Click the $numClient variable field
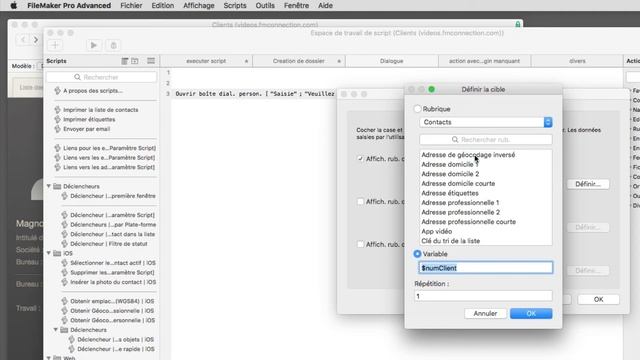The image size is (640, 360). click(486, 268)
